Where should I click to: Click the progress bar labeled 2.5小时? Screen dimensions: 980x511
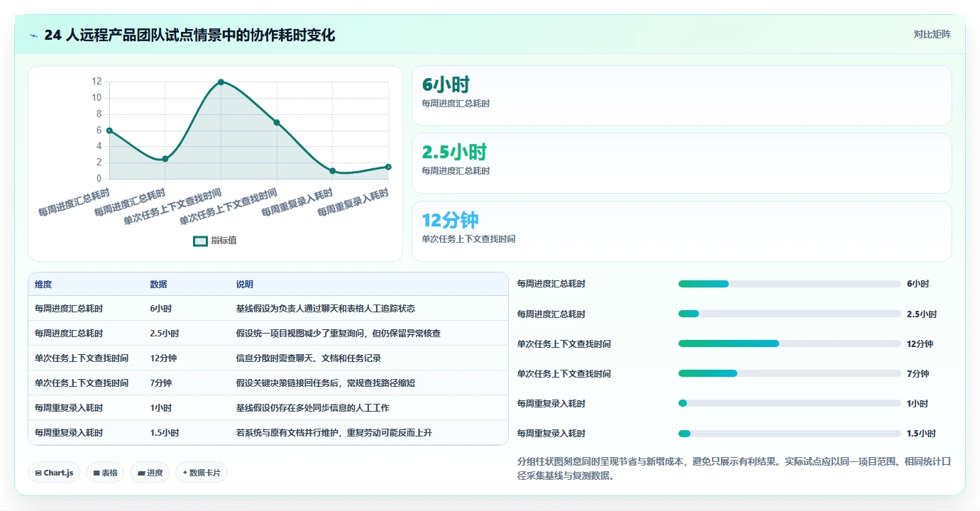pos(790,314)
